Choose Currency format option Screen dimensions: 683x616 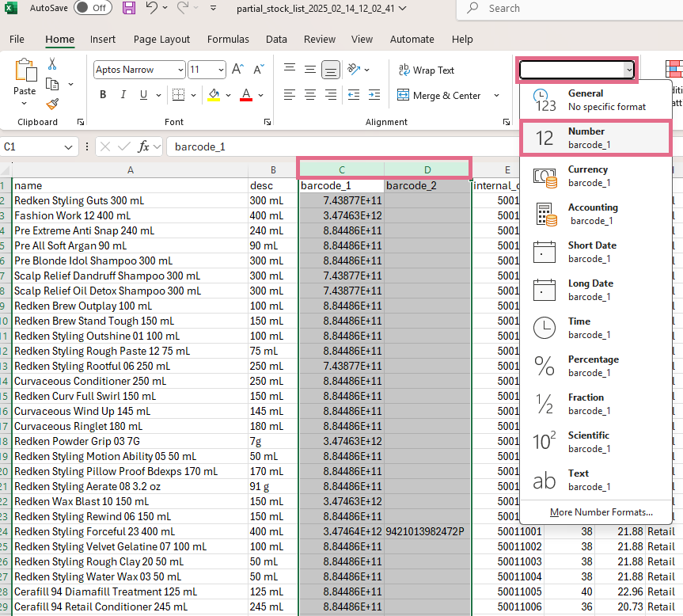595,176
